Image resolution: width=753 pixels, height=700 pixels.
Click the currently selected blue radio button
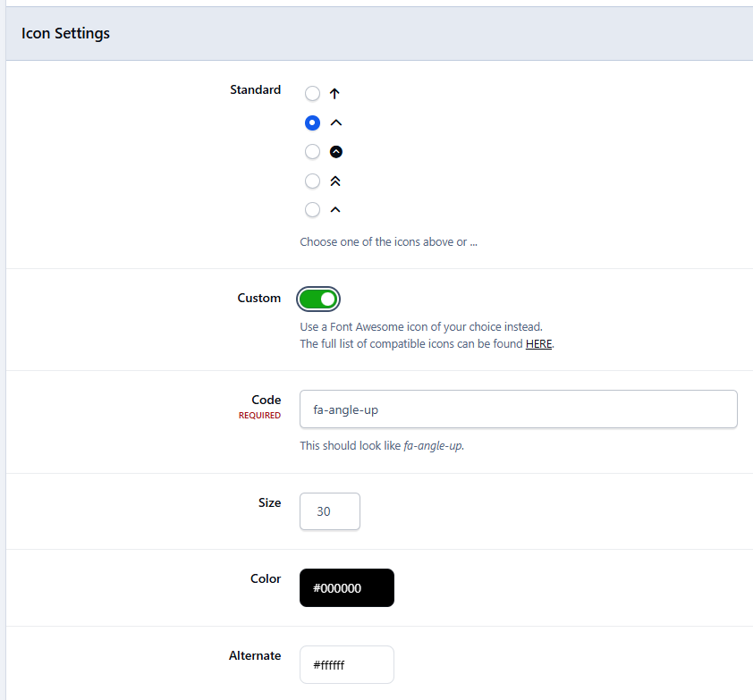[x=312, y=123]
